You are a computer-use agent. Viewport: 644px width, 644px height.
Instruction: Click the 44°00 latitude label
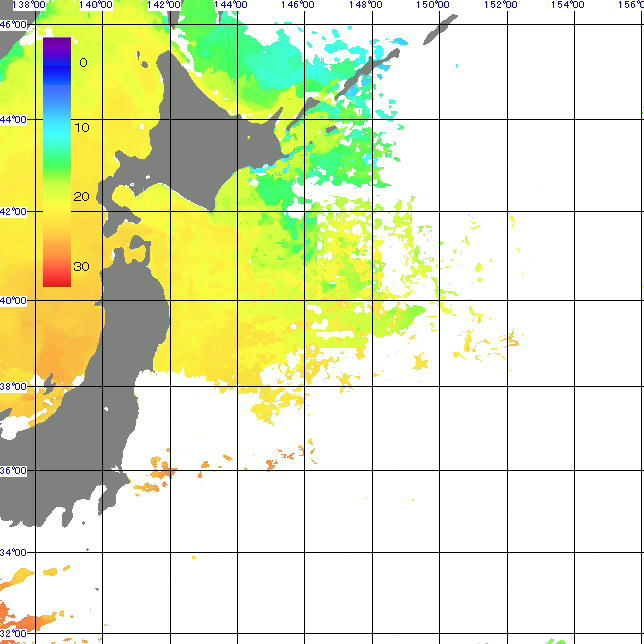[14, 120]
